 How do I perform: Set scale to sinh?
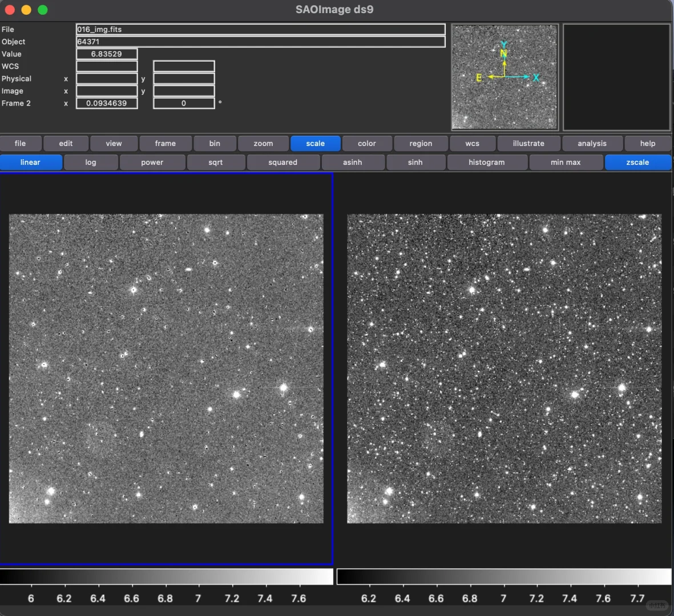415,163
